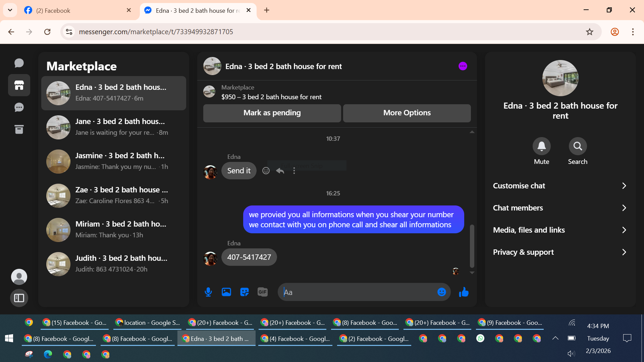Collapse the sidebar with the bottom-left panel icon
This screenshot has width=644, height=362.
tap(19, 298)
